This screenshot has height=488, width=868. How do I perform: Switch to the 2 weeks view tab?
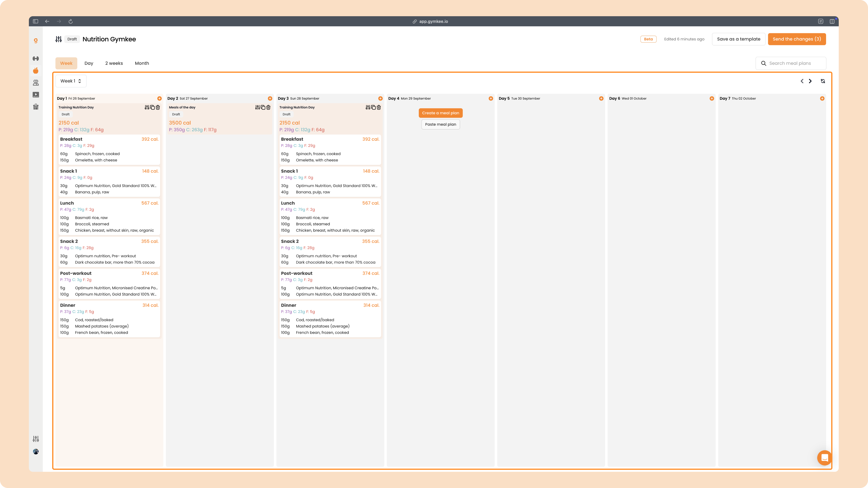114,63
